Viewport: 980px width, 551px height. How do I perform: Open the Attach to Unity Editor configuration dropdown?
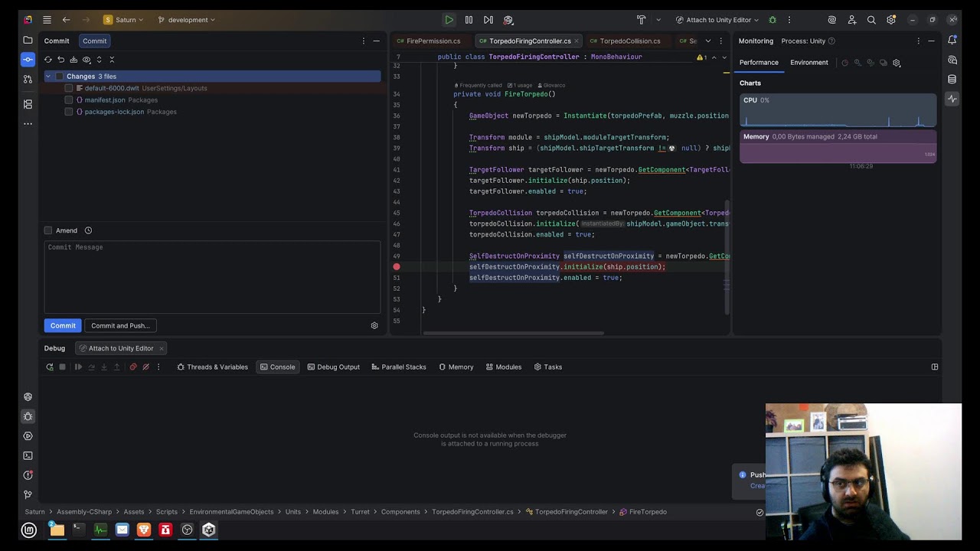[717, 20]
